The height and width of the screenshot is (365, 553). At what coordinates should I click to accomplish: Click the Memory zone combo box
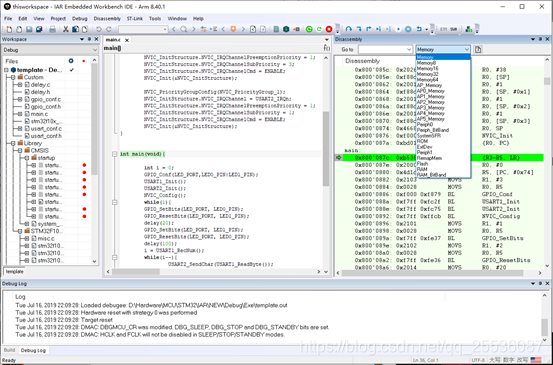[443, 49]
